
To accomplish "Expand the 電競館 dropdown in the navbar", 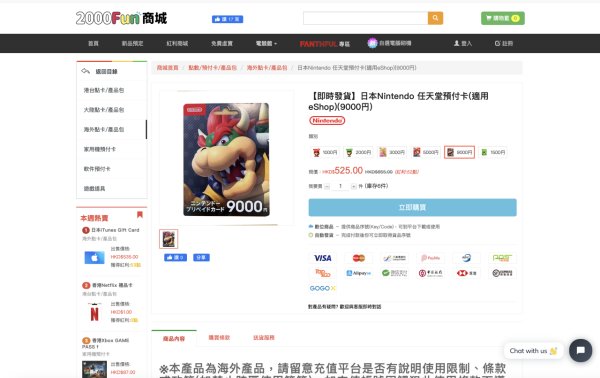I will (x=266, y=44).
